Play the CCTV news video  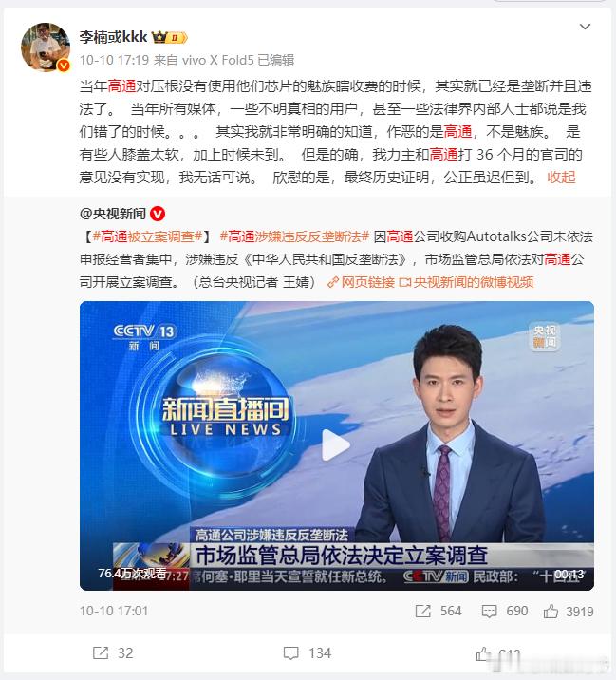click(x=336, y=445)
